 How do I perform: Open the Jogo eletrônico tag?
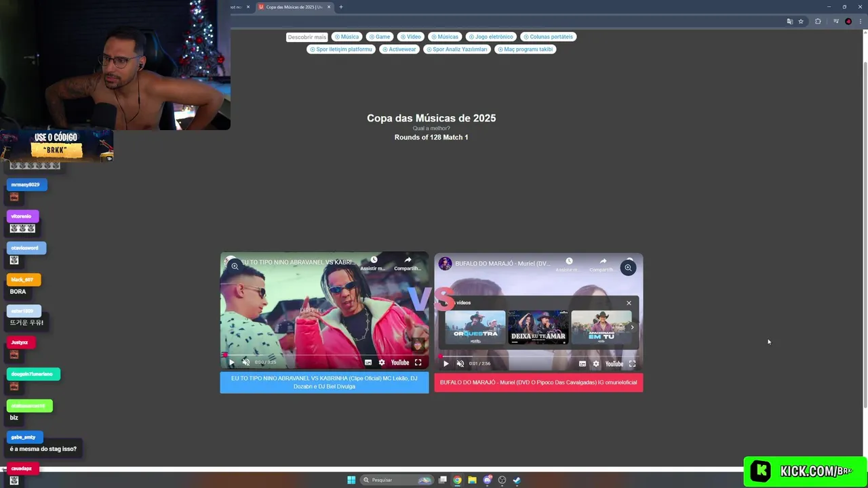(x=491, y=37)
